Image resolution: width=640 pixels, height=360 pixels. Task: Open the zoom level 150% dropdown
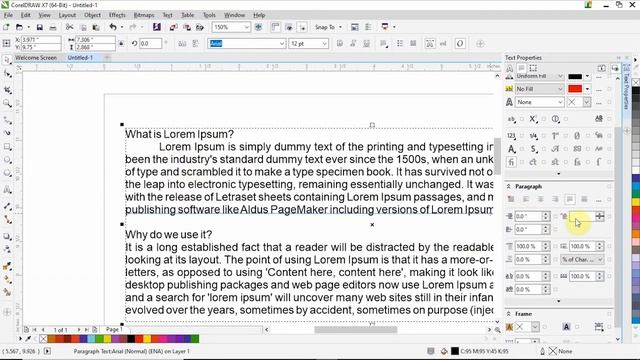pos(247,27)
